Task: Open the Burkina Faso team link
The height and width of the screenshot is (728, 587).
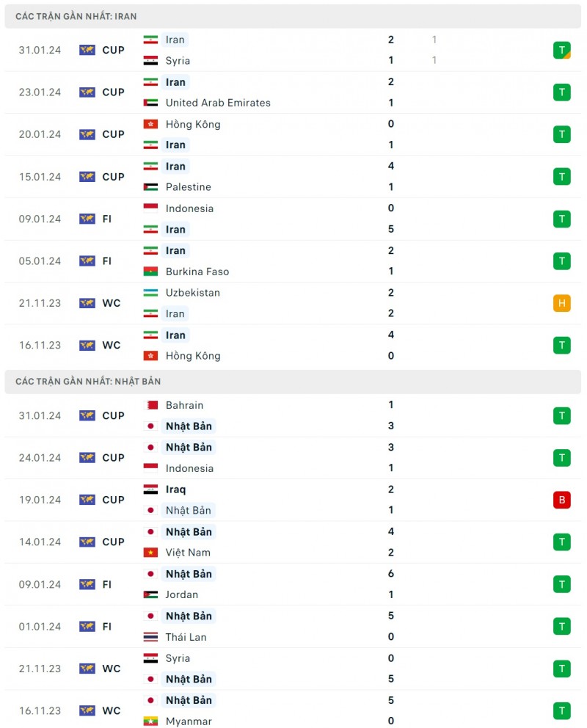Action: click(197, 272)
